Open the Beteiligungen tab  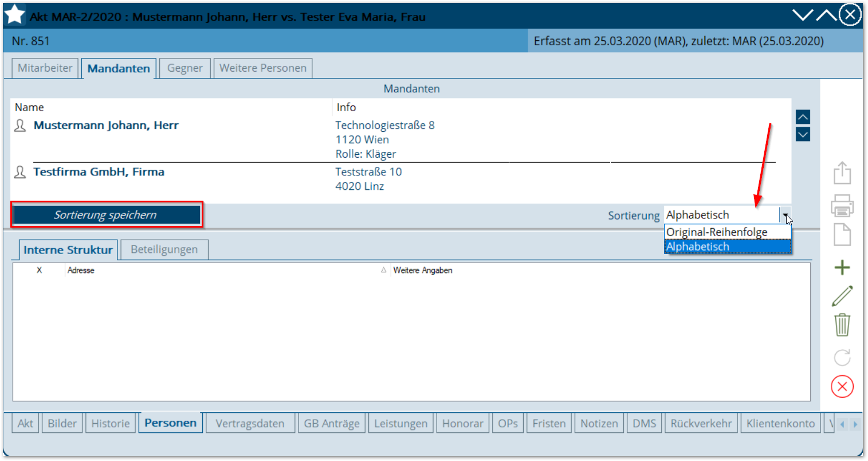[x=164, y=249]
